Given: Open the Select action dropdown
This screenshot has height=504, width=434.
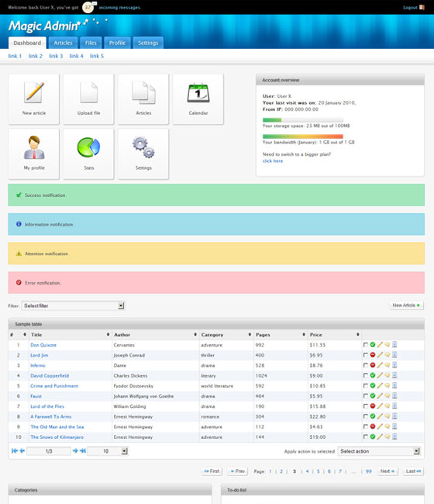Looking at the screenshot, I should [379, 451].
